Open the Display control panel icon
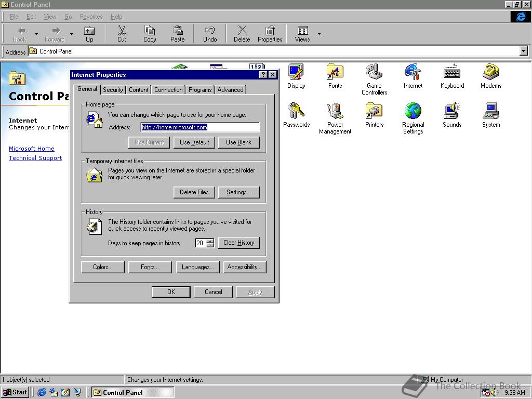The width and height of the screenshot is (532, 399). pos(296,76)
